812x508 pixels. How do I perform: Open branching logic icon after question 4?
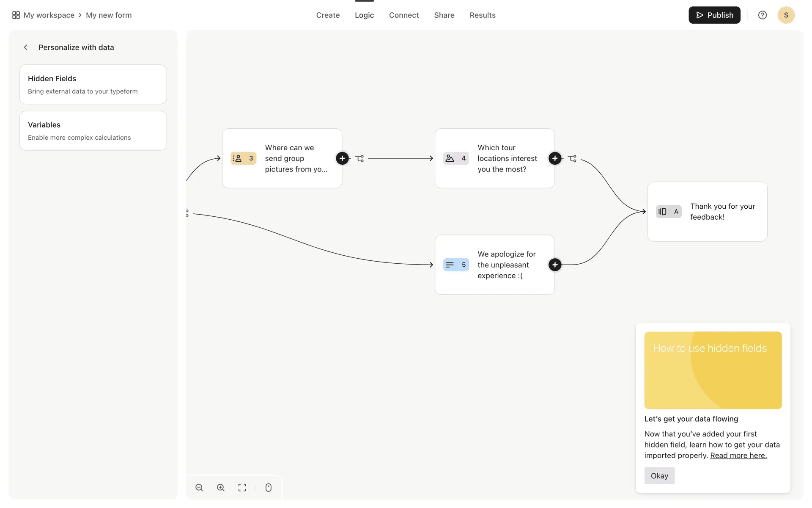coord(572,159)
